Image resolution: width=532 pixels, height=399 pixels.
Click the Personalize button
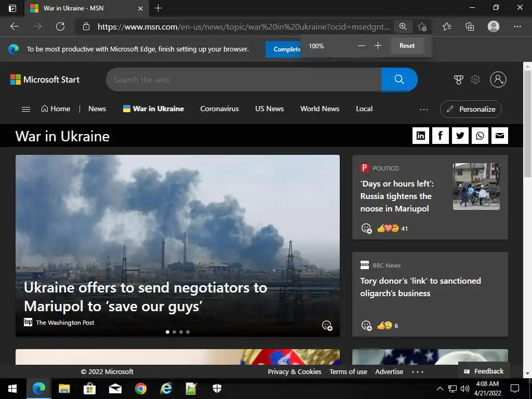point(471,109)
